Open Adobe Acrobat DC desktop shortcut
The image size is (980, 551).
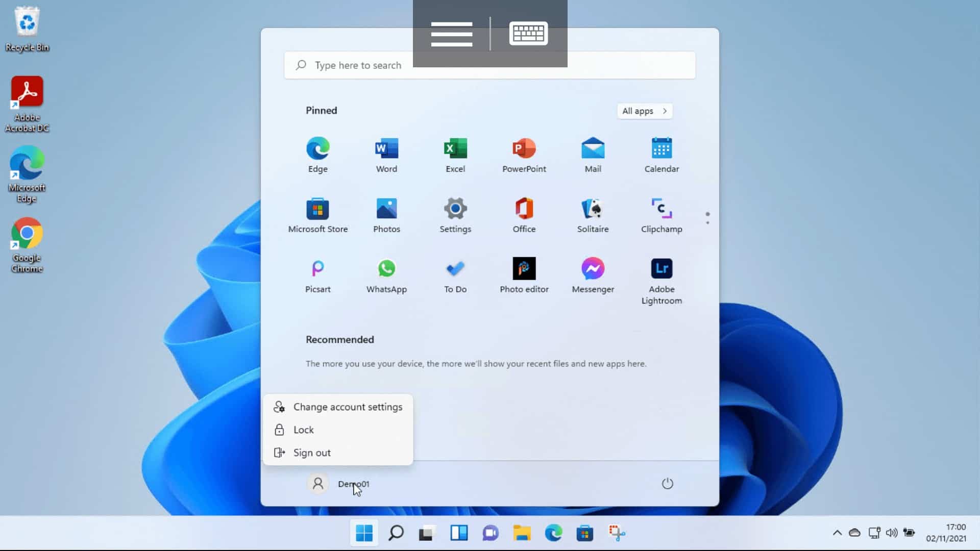point(27,105)
